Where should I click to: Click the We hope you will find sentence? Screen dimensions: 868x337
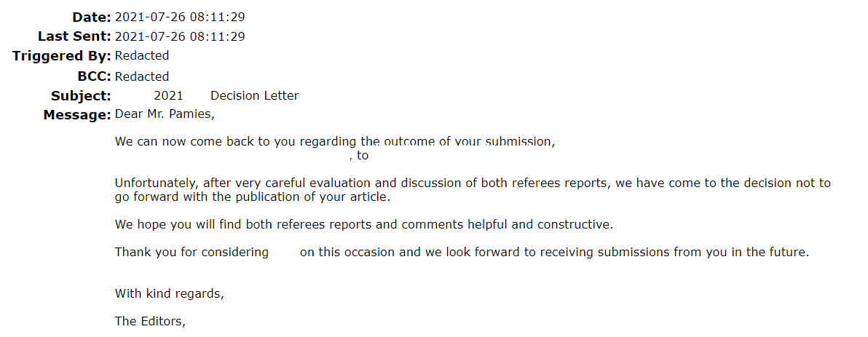point(364,225)
